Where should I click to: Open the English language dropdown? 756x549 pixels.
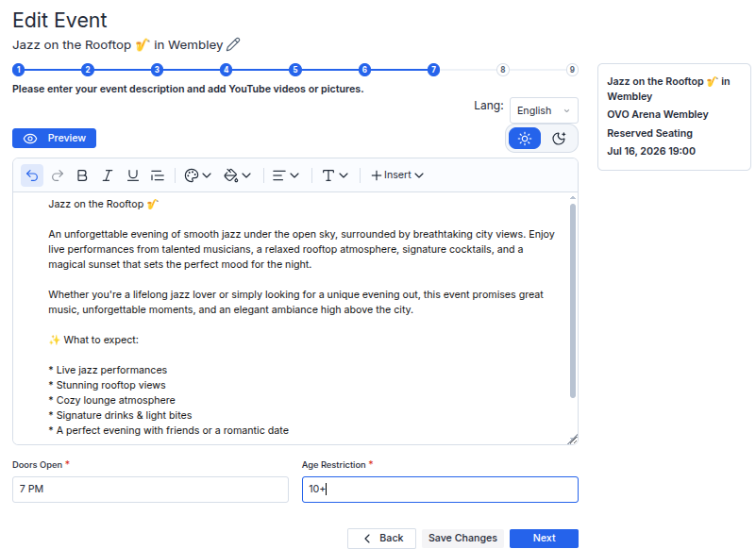coord(544,111)
